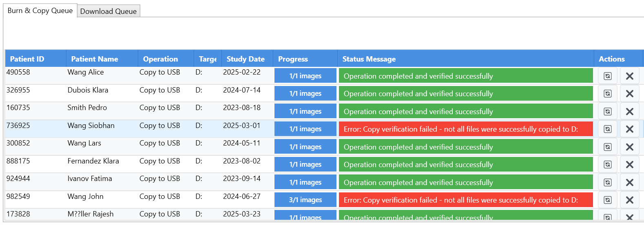The height and width of the screenshot is (225, 644).
Task: Sort by the Patient Name column header
Action: [102, 59]
